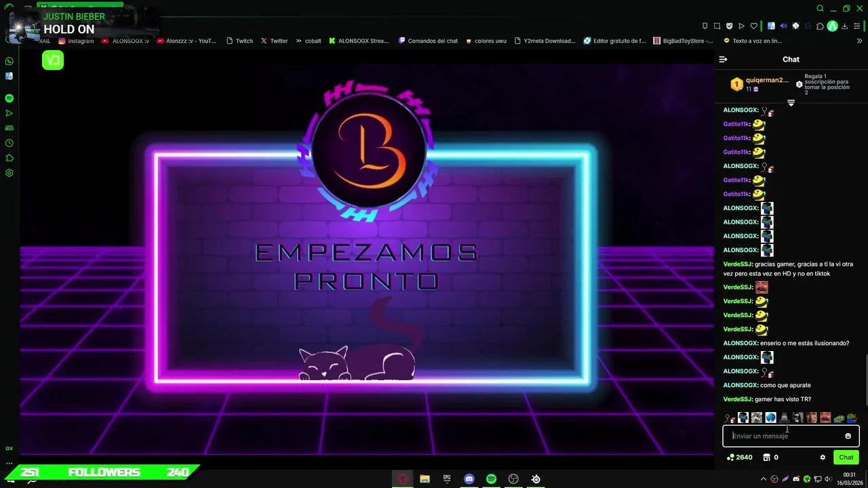Click the 2640 channel points balance
Image resolution: width=868 pixels, height=488 pixels.
pyautogui.click(x=739, y=457)
